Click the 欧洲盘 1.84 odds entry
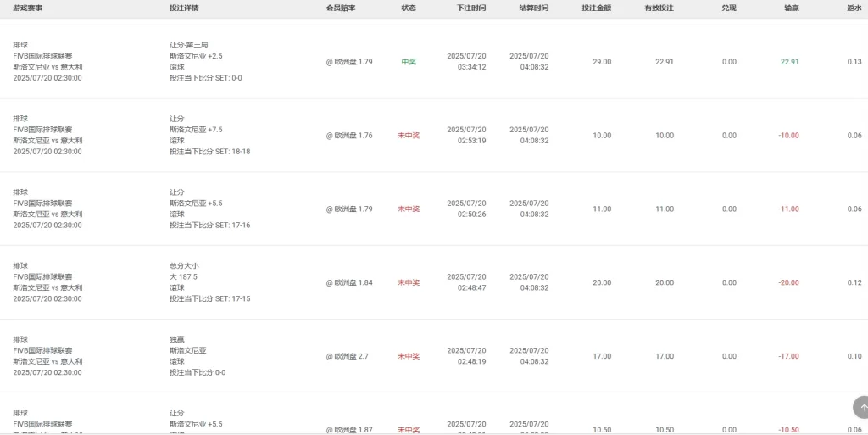 [x=349, y=282]
